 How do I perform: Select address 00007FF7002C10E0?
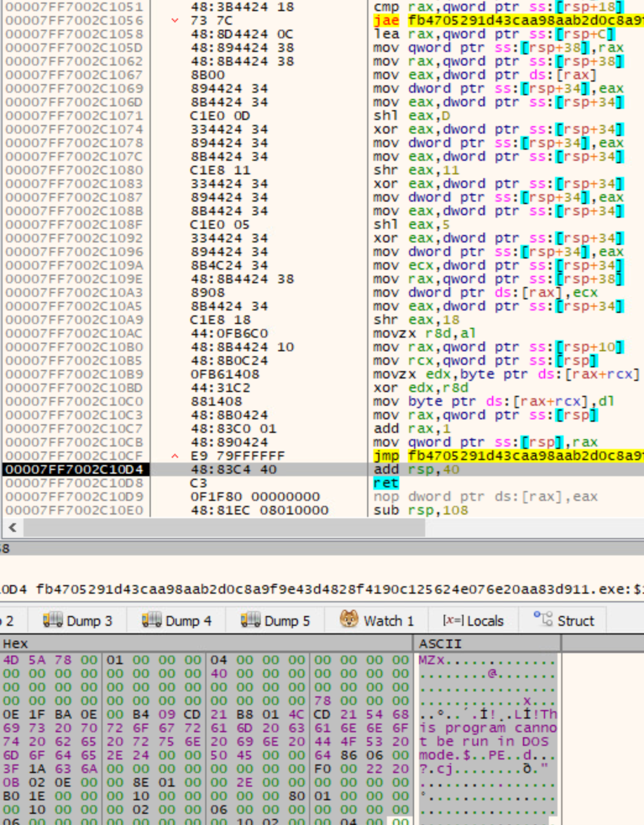pos(74,510)
